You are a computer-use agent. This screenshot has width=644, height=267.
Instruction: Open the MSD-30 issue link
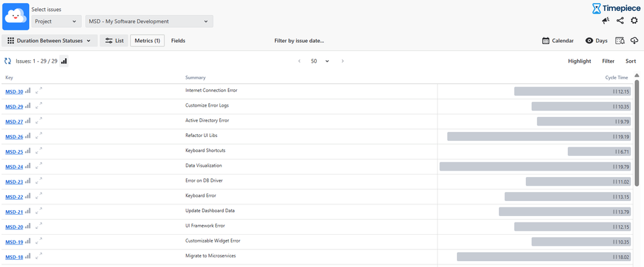[x=14, y=92]
